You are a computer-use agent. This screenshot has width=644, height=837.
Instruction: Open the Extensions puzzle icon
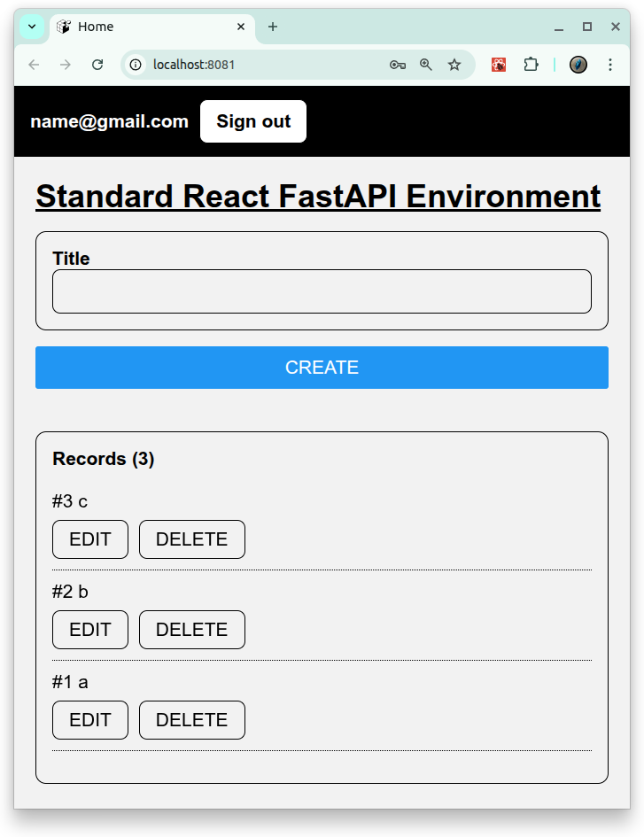tap(531, 65)
